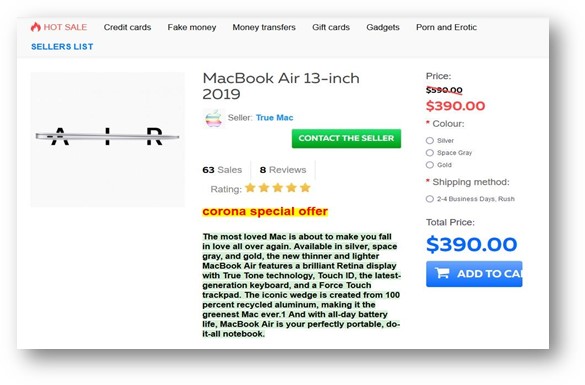The height and width of the screenshot is (385, 585).
Task: Click the fifth gold rating star
Action: pyautogui.click(x=305, y=188)
